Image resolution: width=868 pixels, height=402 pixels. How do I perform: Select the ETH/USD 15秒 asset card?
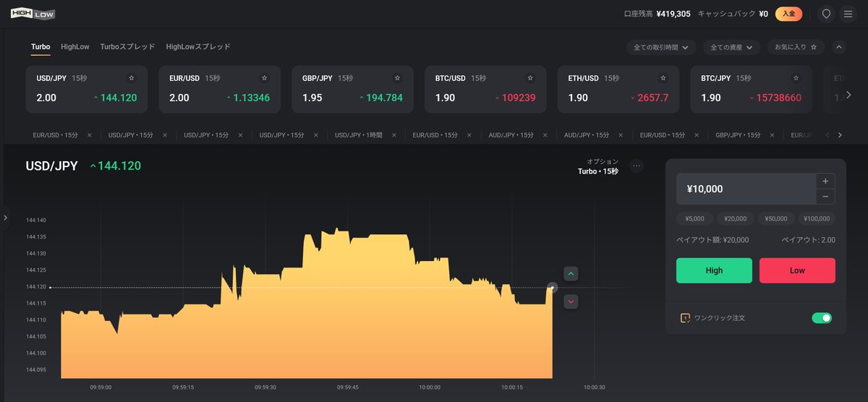(x=618, y=90)
